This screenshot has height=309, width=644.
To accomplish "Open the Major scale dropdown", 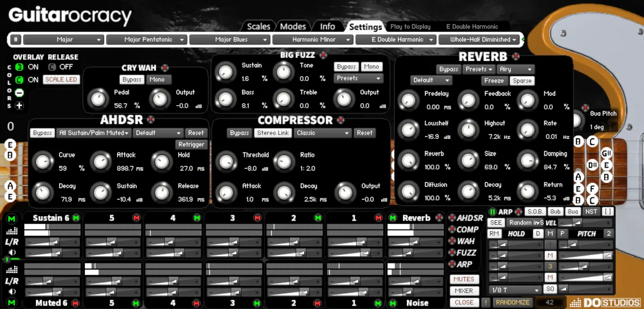I will point(63,40).
